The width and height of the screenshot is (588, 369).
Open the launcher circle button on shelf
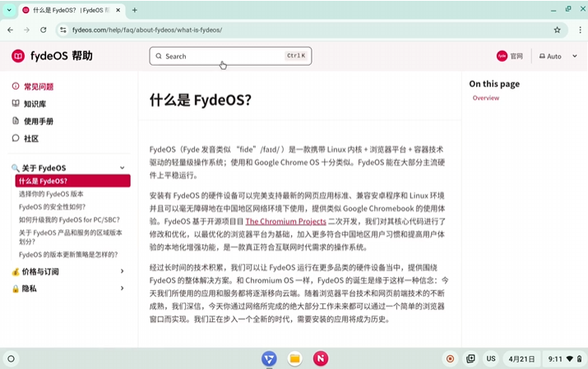point(11,359)
